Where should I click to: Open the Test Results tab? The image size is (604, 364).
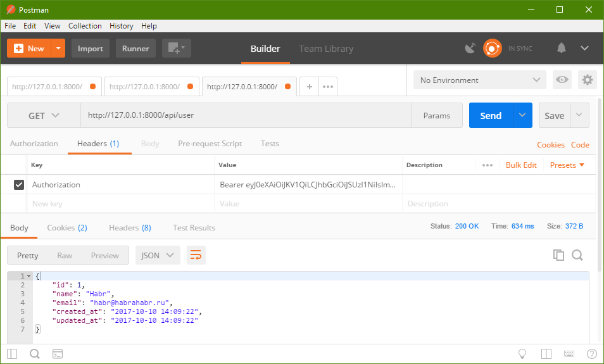click(x=194, y=228)
